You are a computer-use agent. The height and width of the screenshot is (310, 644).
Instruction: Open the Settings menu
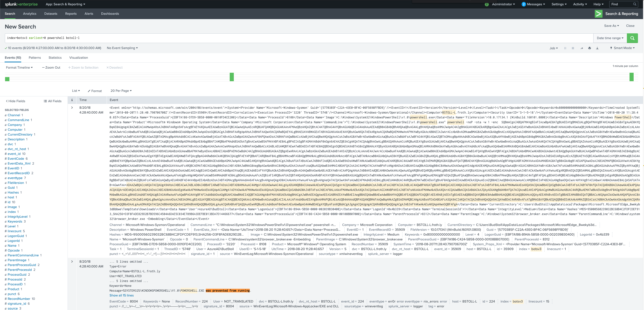coord(559,4)
